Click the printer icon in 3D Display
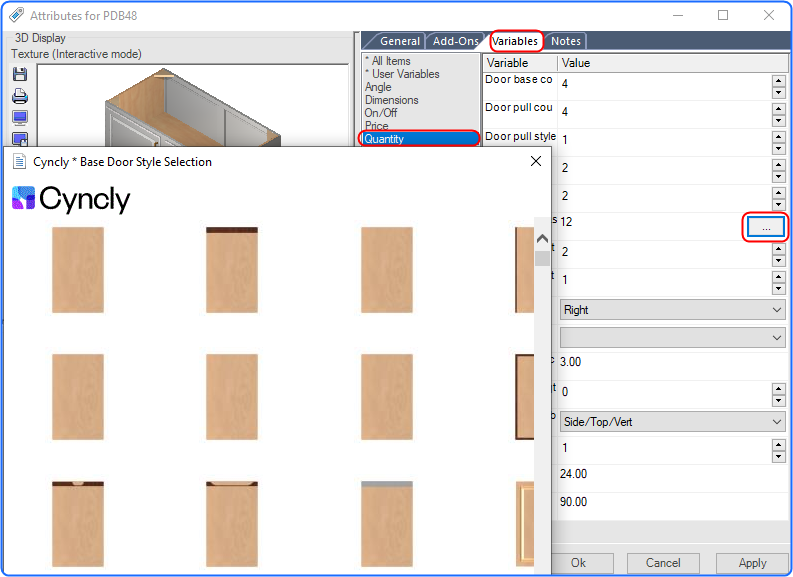Screen dimensions: 793x577 [20, 96]
